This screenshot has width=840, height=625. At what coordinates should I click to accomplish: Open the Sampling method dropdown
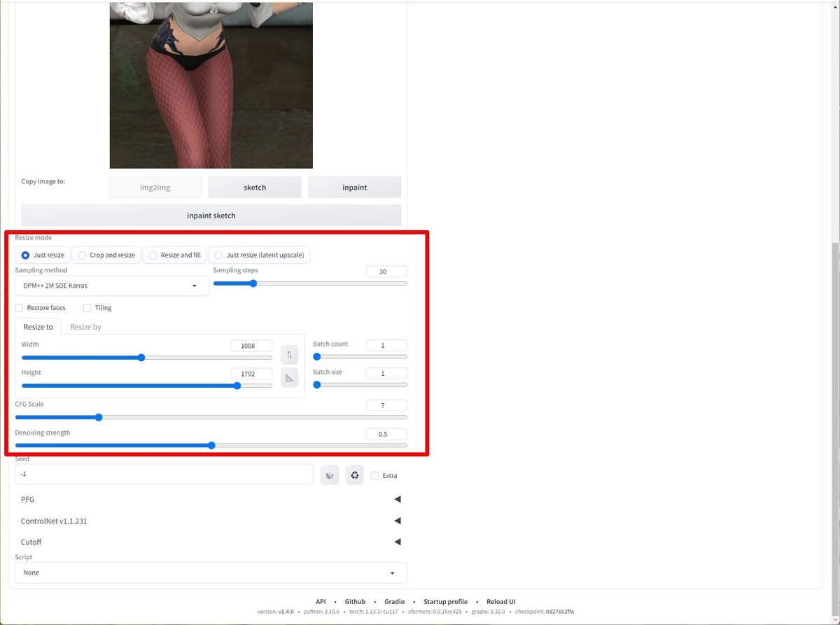click(112, 286)
